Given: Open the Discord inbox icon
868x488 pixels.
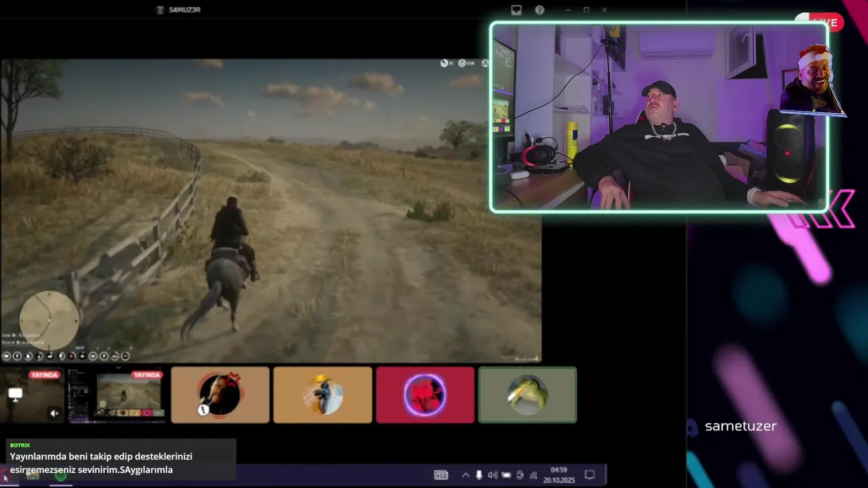Looking at the screenshot, I should point(516,10).
